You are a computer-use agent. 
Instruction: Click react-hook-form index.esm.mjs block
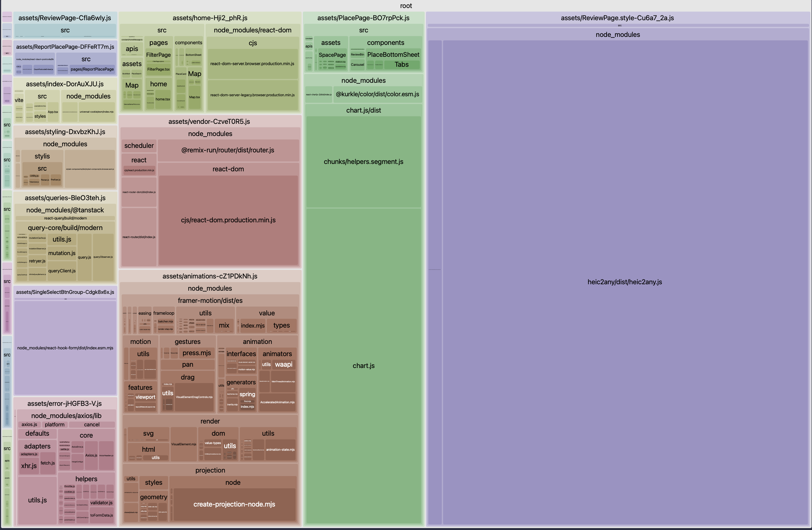(x=65, y=348)
